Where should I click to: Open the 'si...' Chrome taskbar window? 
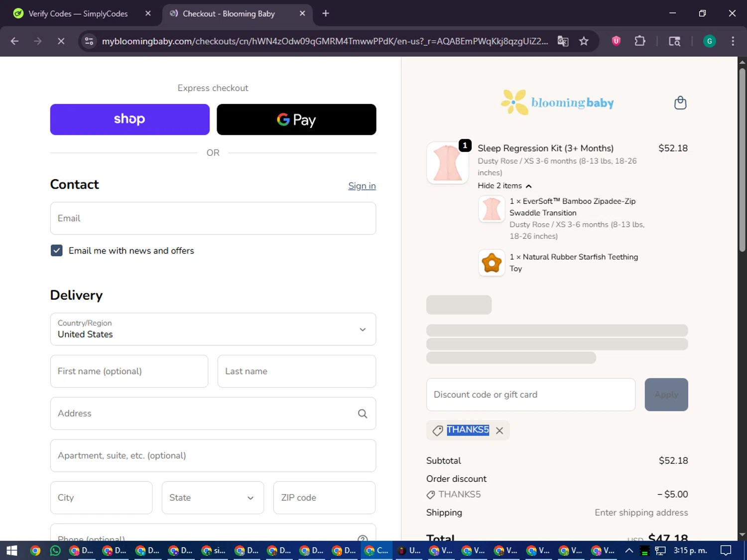[214, 551]
